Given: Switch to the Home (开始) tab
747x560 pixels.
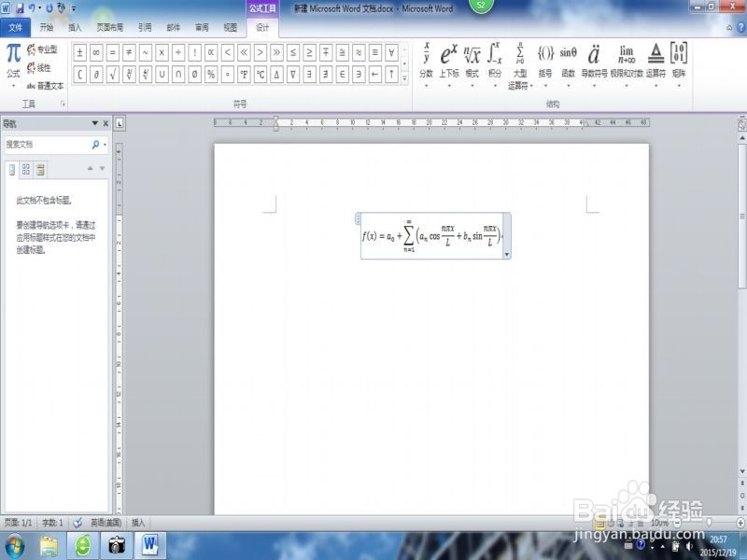Looking at the screenshot, I should coord(46,28).
